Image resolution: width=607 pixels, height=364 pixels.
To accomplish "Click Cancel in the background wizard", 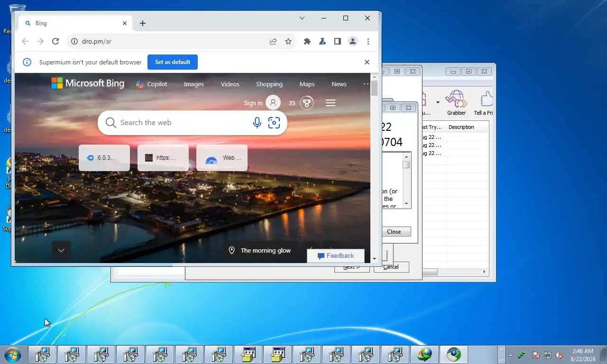I will coord(391,267).
